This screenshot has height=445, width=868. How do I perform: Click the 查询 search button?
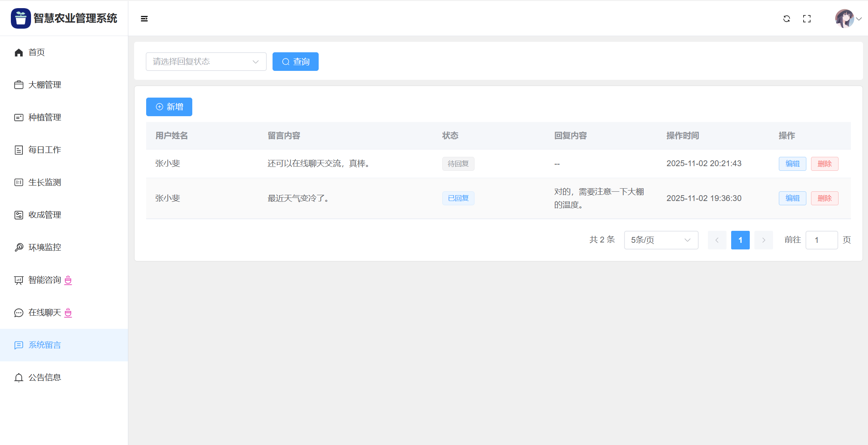295,62
